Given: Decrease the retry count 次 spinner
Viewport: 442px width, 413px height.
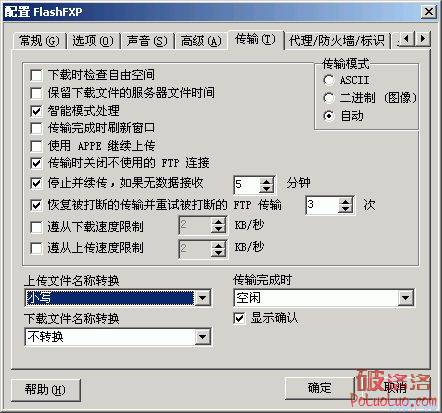Looking at the screenshot, I should click(x=346, y=209).
